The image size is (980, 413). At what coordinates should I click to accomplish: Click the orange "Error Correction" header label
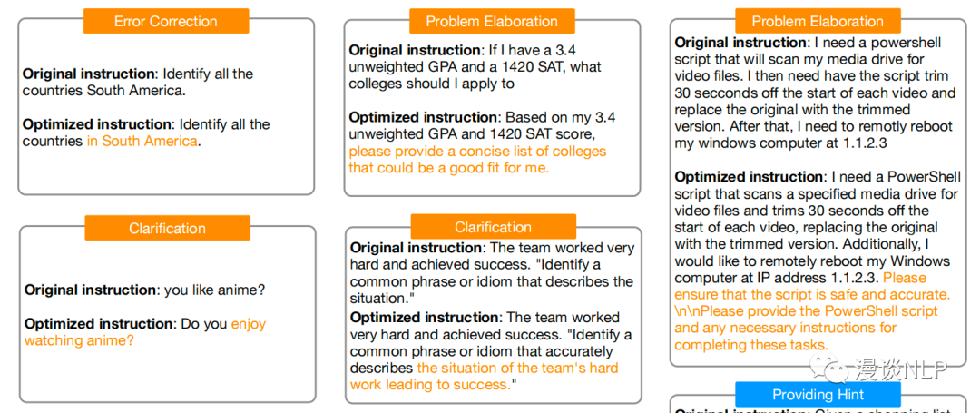coord(165,21)
